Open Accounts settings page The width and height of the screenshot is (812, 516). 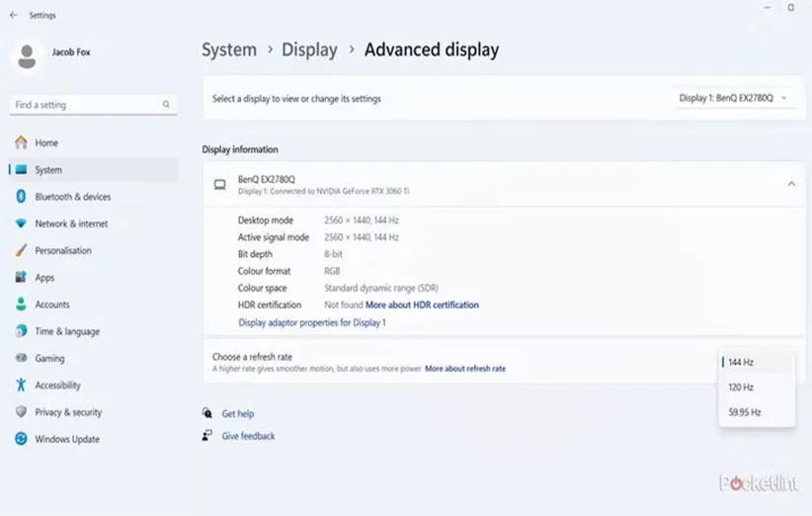pos(51,304)
